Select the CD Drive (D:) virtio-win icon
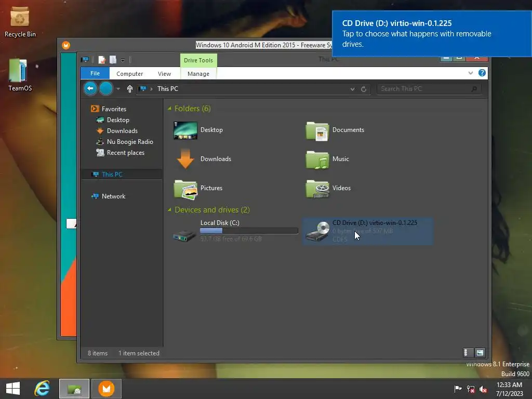This screenshot has height=399, width=532. point(317,232)
